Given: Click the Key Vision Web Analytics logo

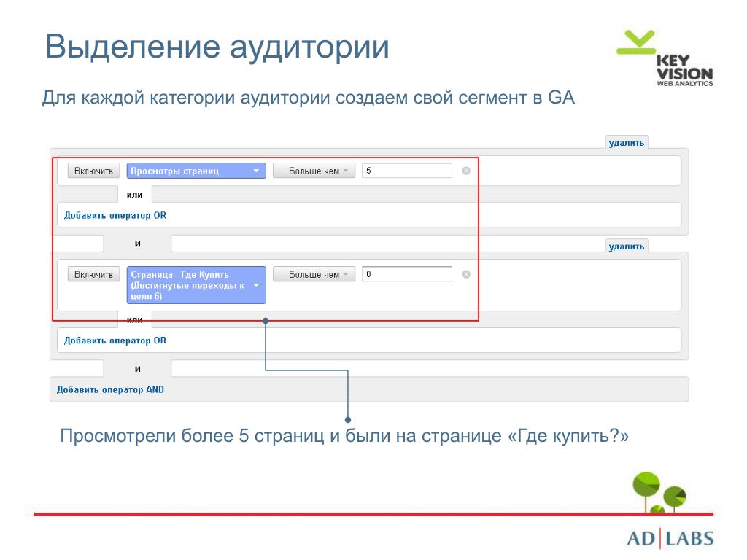Looking at the screenshot, I should [x=665, y=59].
